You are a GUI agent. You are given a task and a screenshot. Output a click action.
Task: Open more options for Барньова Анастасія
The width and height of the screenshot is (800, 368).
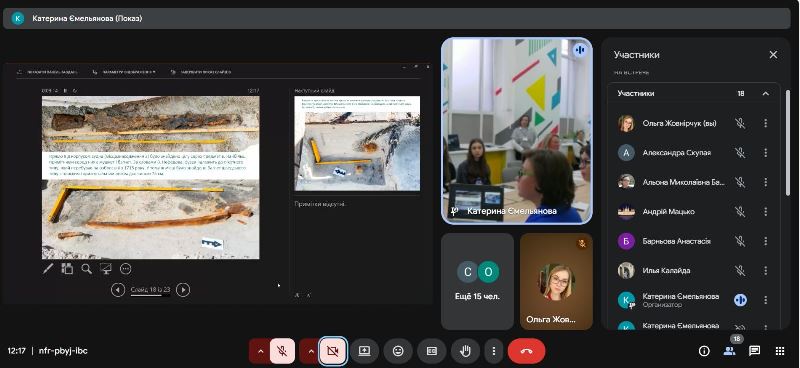pyautogui.click(x=765, y=241)
